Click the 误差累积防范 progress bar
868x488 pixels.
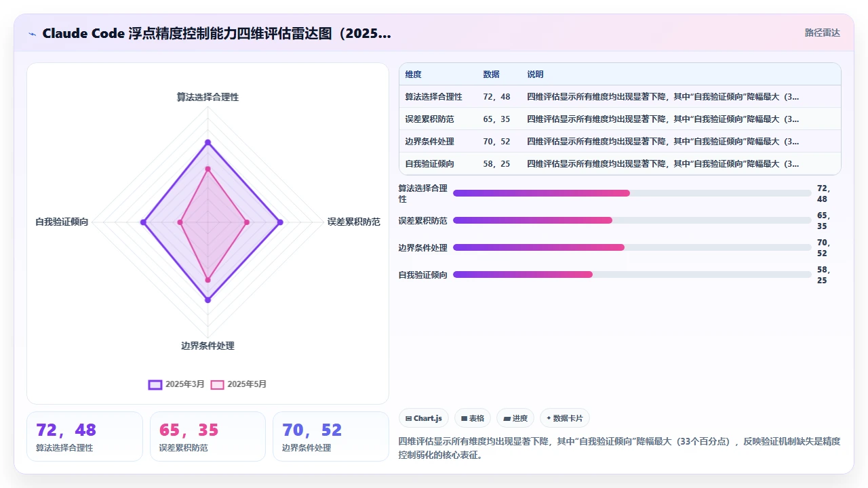pyautogui.click(x=632, y=220)
